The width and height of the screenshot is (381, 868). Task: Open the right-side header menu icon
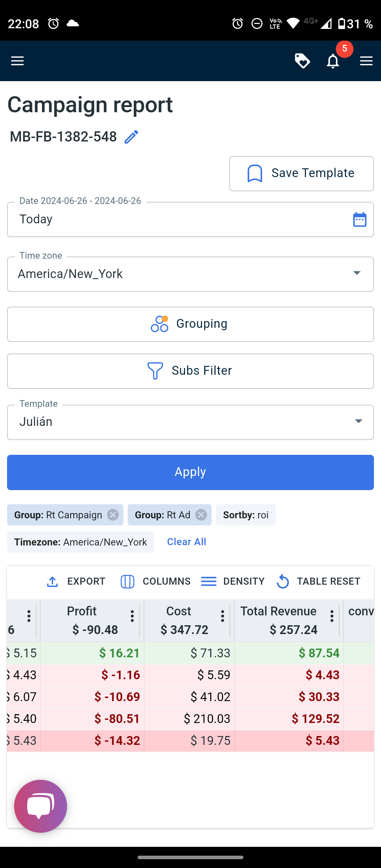pyautogui.click(x=366, y=61)
